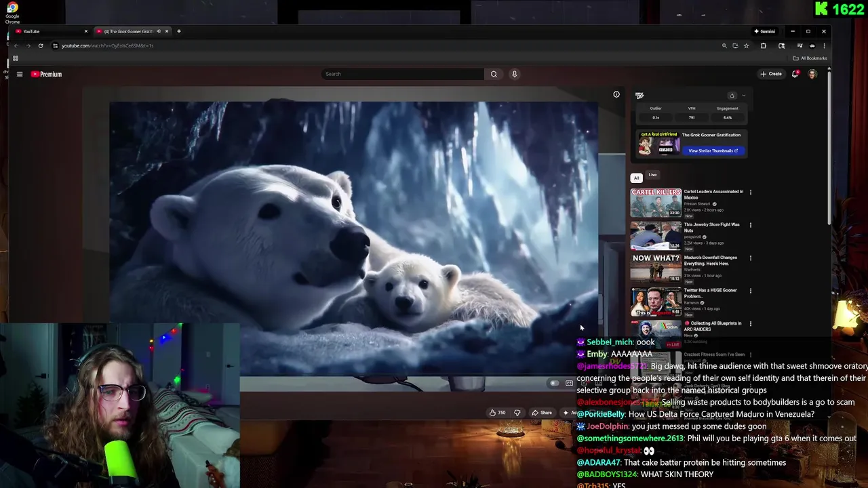Like the video with 750 likes

pyautogui.click(x=497, y=413)
